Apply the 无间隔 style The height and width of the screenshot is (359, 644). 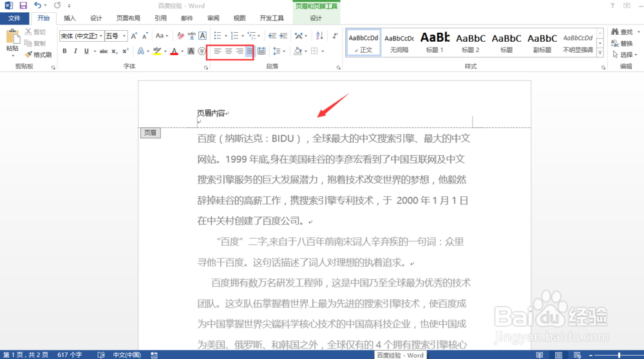pos(399,42)
